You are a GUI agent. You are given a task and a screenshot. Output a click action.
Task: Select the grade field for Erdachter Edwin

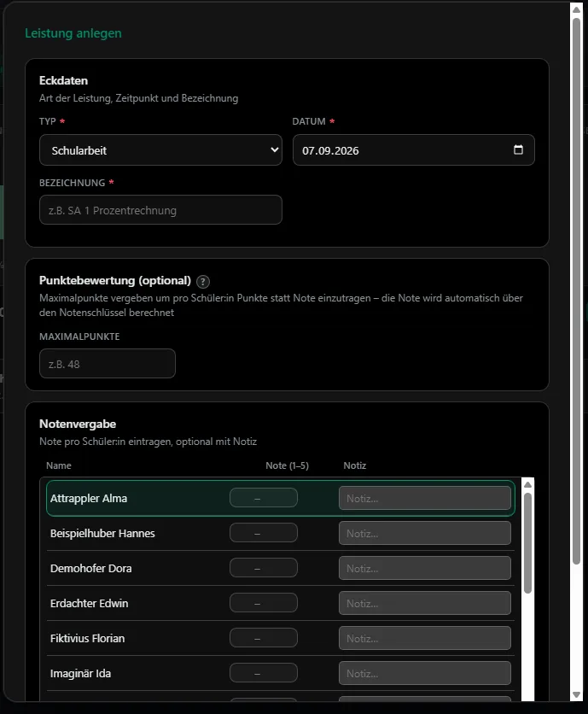[x=264, y=603]
